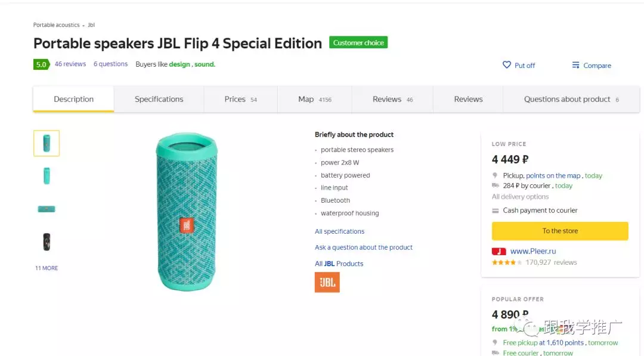Click the Compare list icon
The width and height of the screenshot is (644, 356).
575,65
